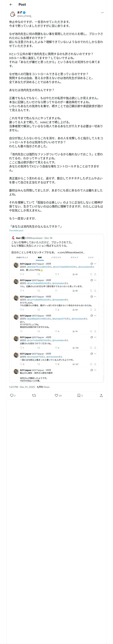Image resolution: width=113 pixels, height=644 pixels.
Task: Click the 1,773 Views count
Action: (43, 387)
